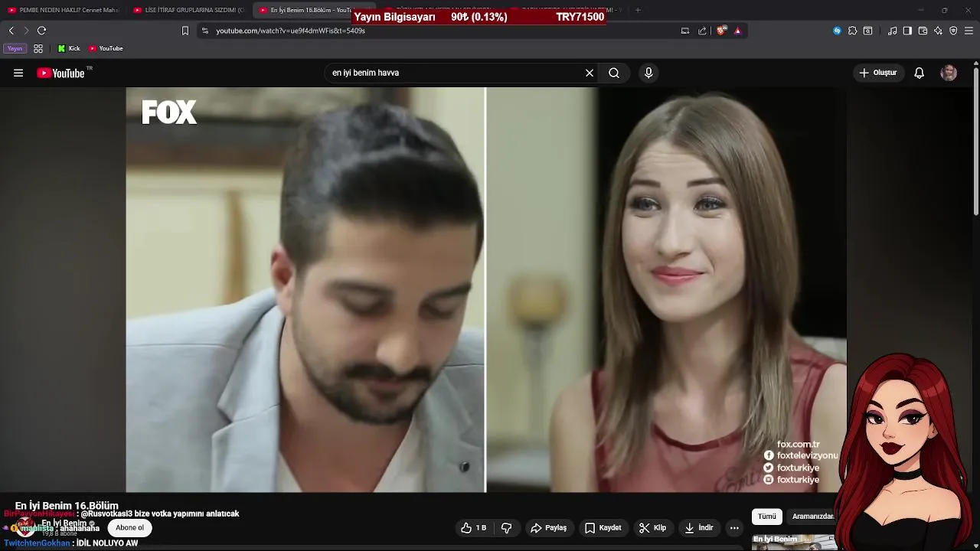Like the video with thumbs up

(x=474, y=528)
